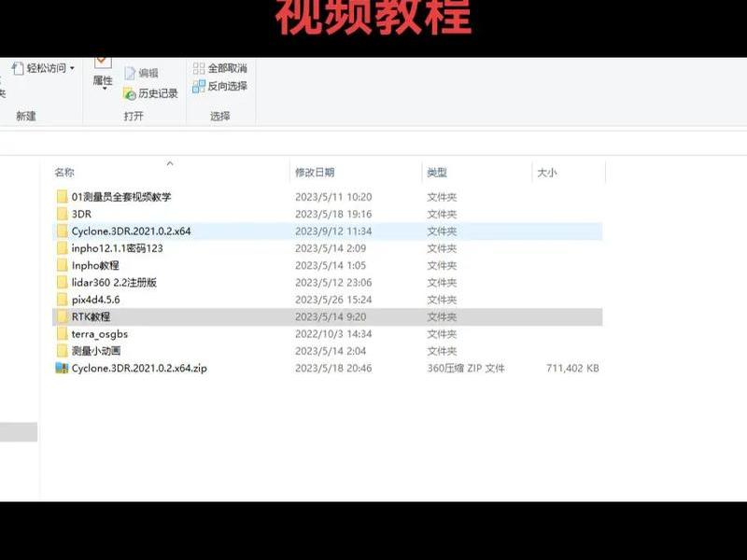Click the 轻松访问 icon
This screenshot has width=747, height=560.
[x=18, y=68]
